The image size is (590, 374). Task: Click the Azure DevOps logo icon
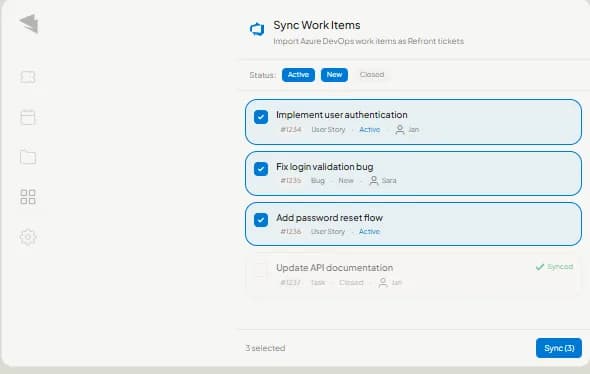(257, 29)
